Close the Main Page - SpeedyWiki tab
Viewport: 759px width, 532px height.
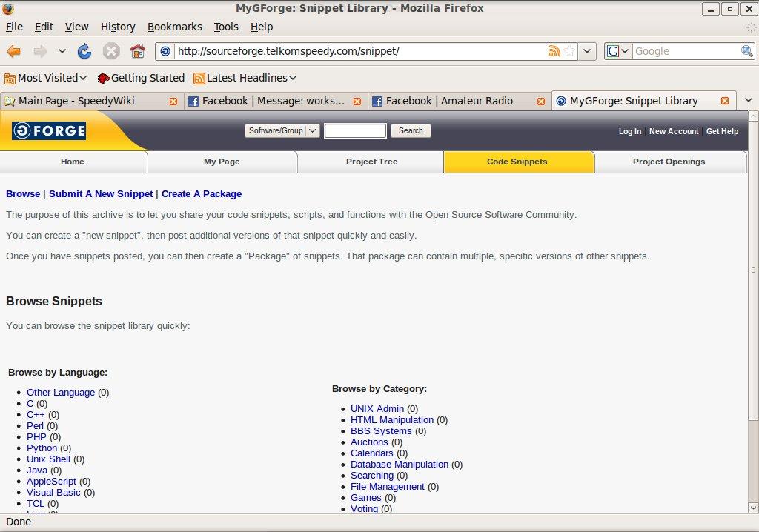pos(173,102)
